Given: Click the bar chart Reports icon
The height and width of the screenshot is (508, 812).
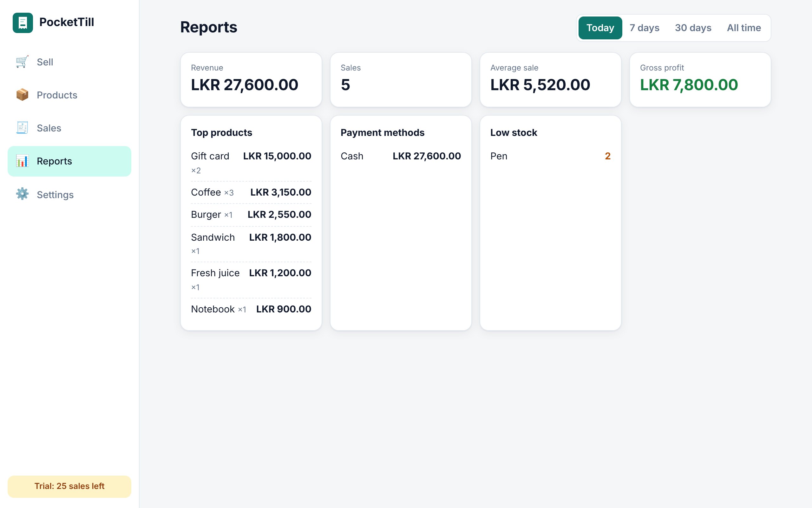Looking at the screenshot, I should pyautogui.click(x=22, y=161).
